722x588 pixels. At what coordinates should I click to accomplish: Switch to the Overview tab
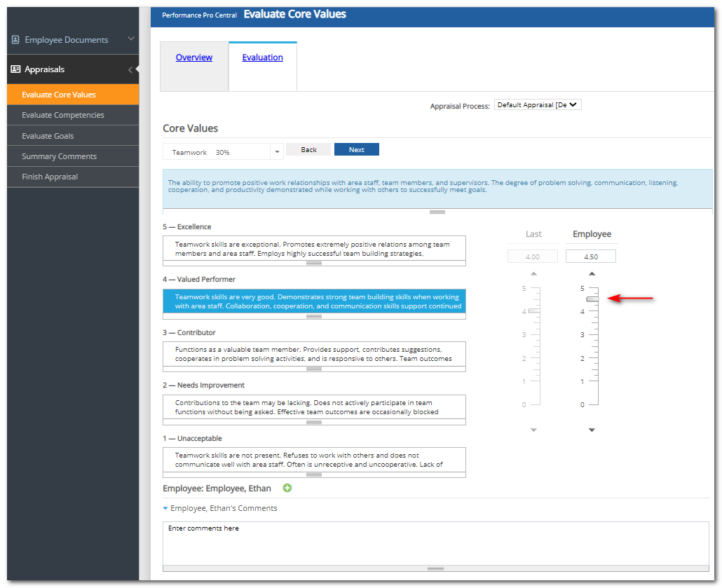[194, 57]
